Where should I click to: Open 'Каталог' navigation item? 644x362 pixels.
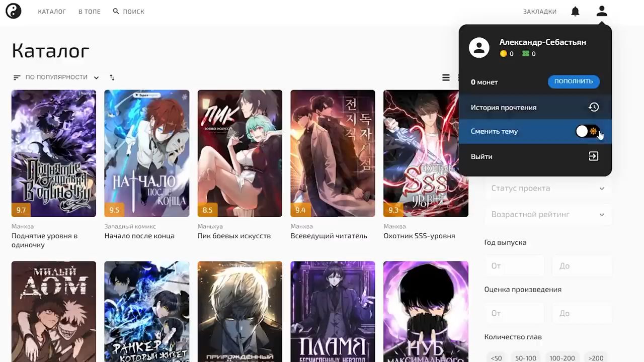coord(52,12)
